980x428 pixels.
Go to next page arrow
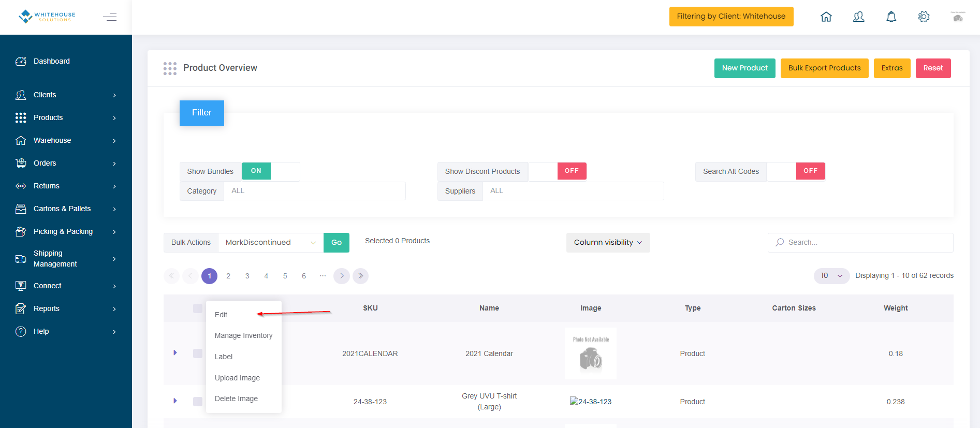tap(342, 276)
